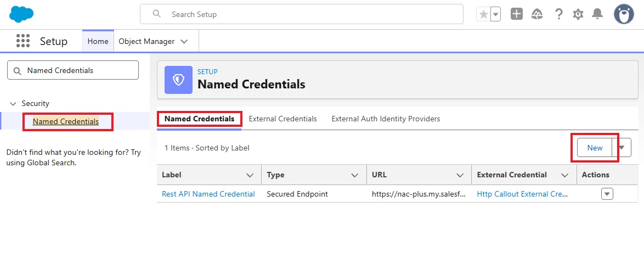
Task: Click the New button
Action: tap(595, 148)
